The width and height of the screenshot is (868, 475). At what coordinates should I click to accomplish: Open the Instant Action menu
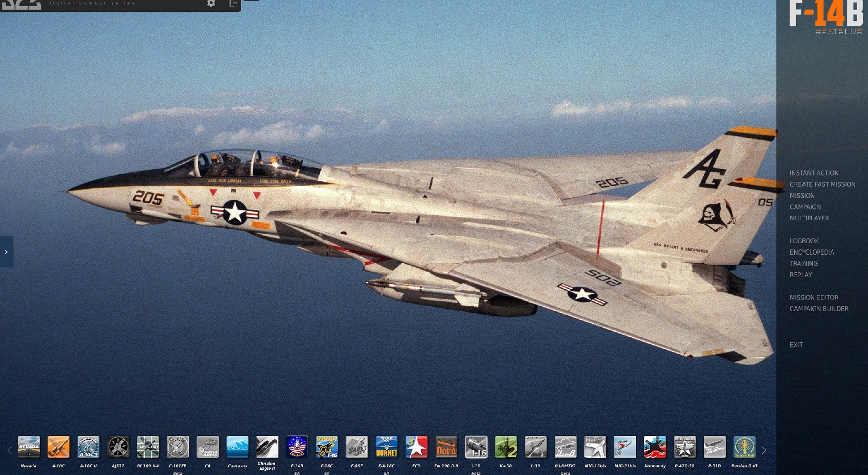[814, 173]
